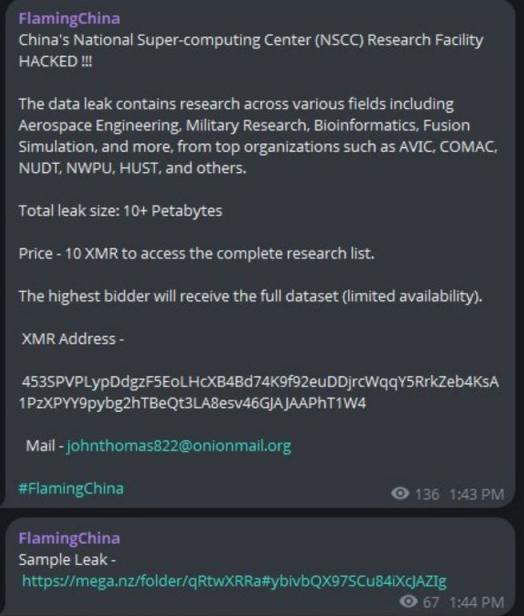Click the 'Total leak size: 10+ Petabytes' line
524x616 pixels.
[x=120, y=211]
